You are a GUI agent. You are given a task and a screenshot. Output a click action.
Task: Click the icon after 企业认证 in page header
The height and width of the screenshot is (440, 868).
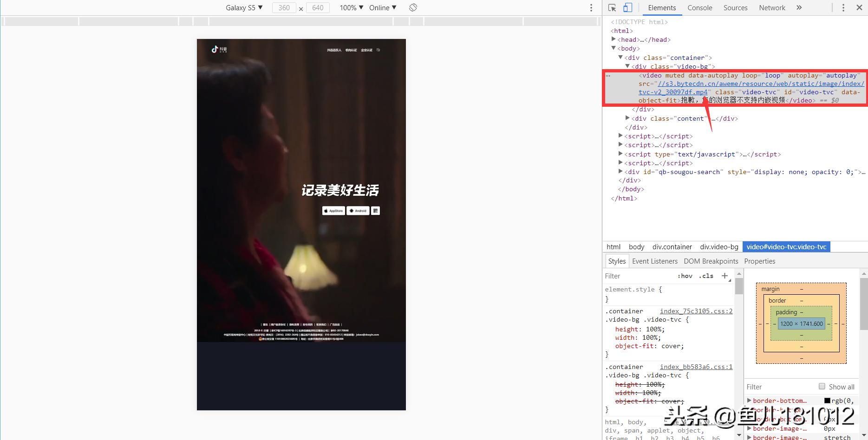click(x=378, y=50)
